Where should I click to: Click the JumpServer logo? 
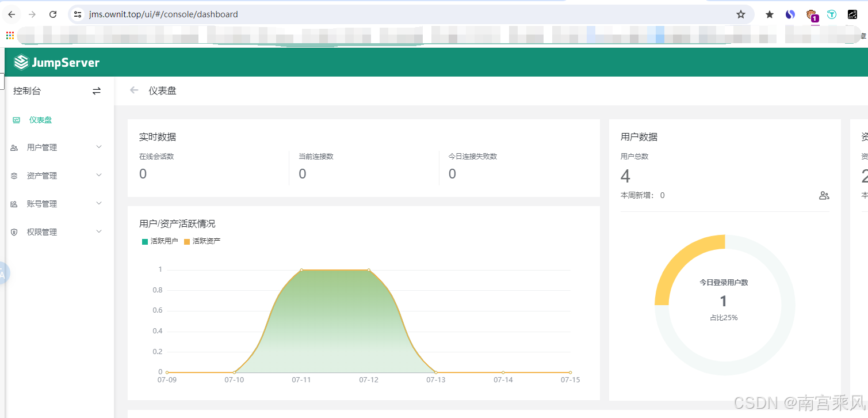[x=56, y=63]
